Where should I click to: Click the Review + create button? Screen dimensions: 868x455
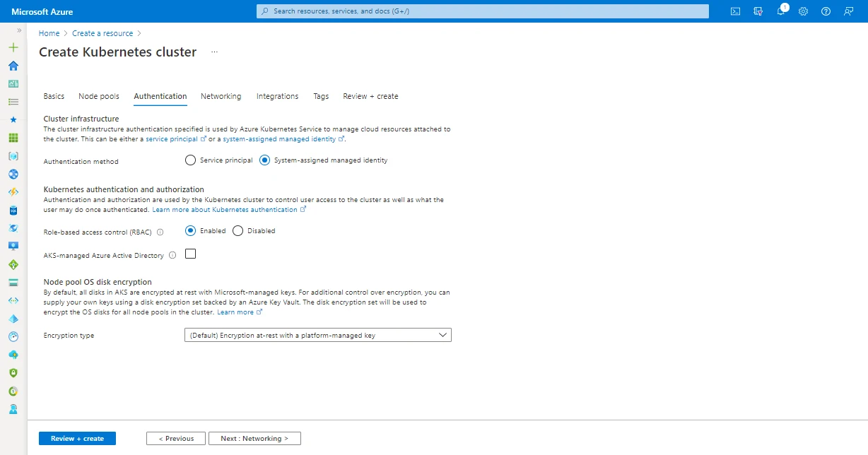pyautogui.click(x=77, y=438)
